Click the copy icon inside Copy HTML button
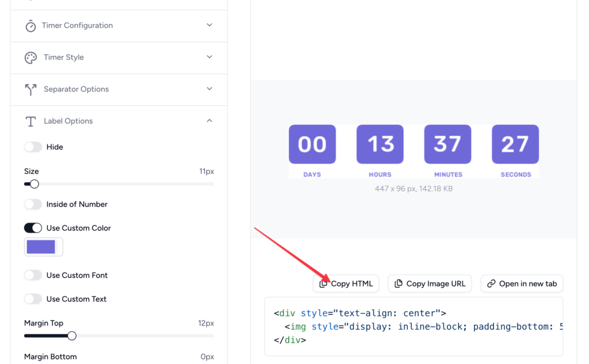Viewport: 589px width, 364px height. pos(324,283)
